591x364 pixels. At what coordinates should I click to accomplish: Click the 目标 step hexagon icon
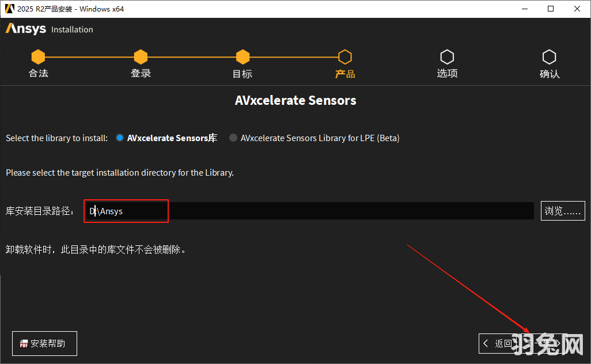tap(243, 57)
